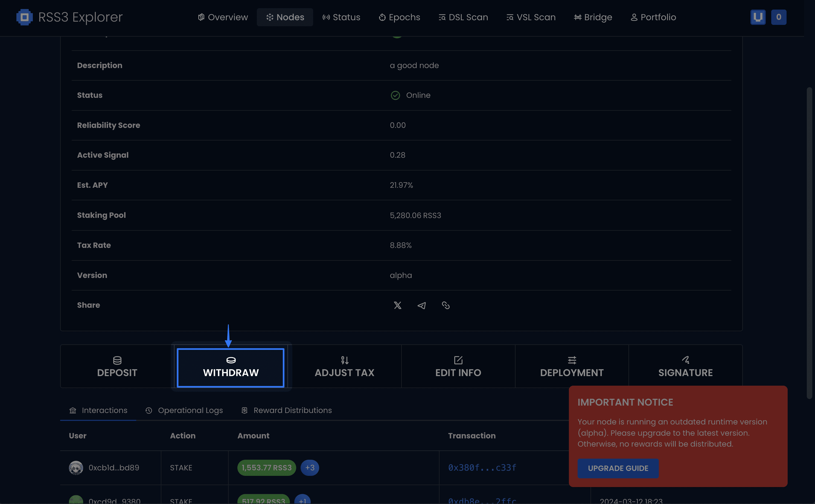Open the Deposit action

(117, 366)
